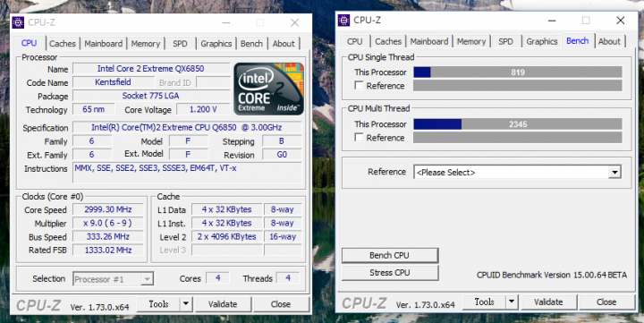This screenshot has height=323, width=644.
Task: Minimize the left CPU-Z window
Action: [226, 22]
